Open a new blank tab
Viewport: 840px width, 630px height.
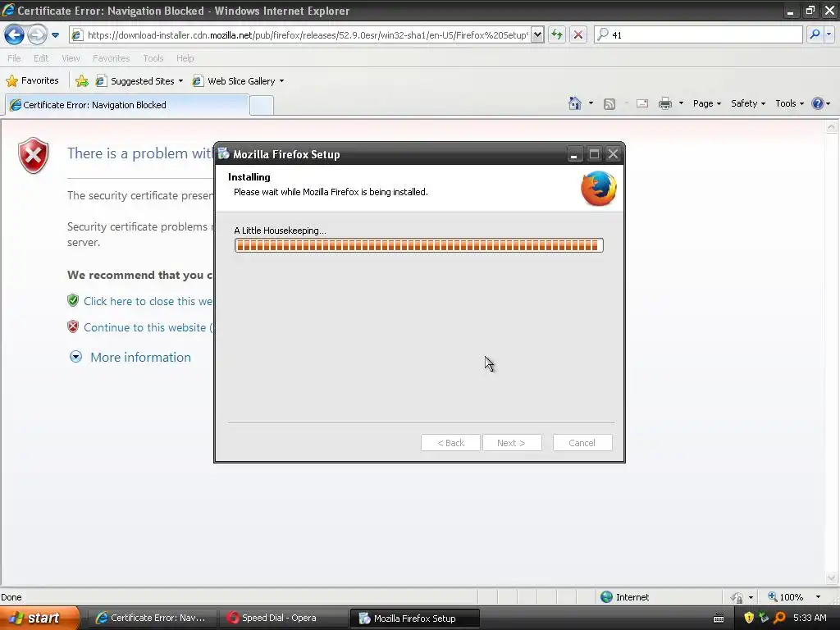pyautogui.click(x=262, y=106)
